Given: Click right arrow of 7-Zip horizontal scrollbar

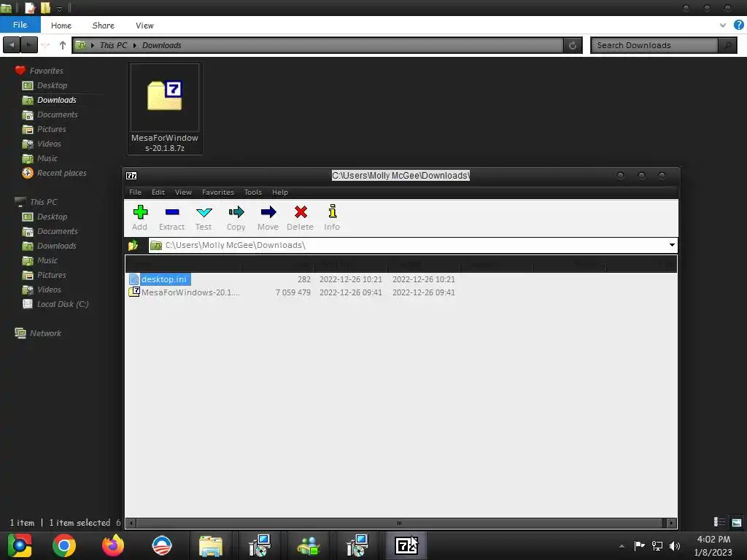Looking at the screenshot, I should (x=671, y=523).
